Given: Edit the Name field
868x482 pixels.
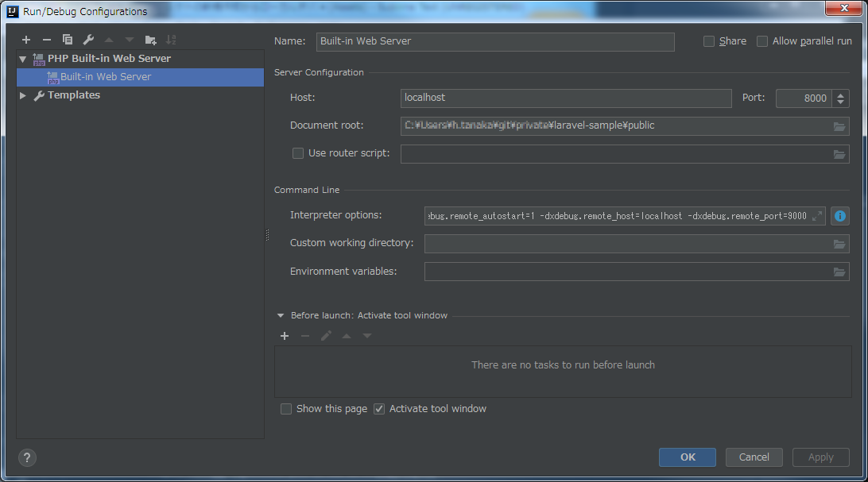Looking at the screenshot, I should (x=495, y=41).
